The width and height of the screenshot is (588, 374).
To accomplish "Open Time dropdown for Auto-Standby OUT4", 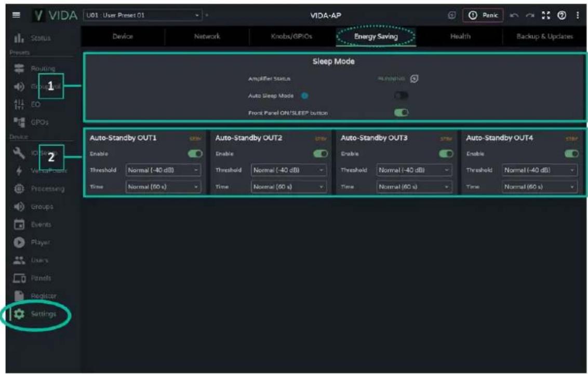I will (x=540, y=186).
